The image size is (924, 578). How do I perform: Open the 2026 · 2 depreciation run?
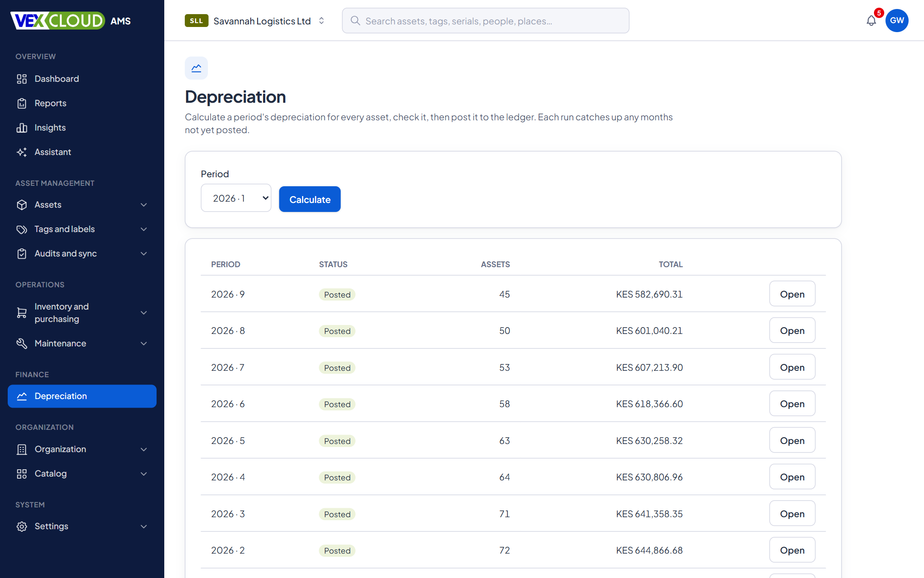coord(792,550)
